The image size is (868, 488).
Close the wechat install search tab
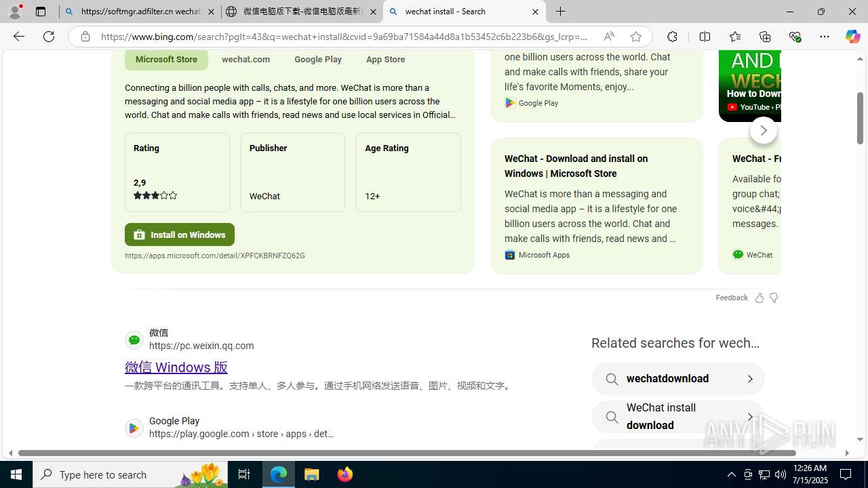click(535, 12)
